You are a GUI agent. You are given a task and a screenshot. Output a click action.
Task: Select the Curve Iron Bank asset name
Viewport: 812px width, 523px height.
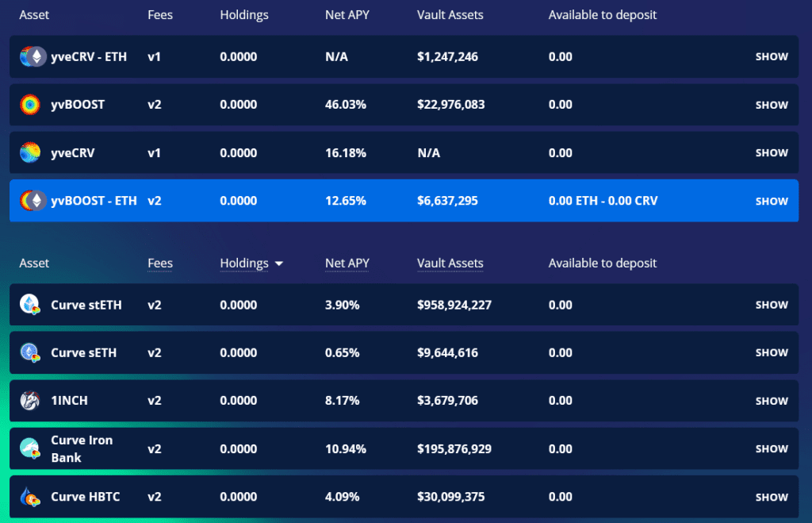pos(82,449)
